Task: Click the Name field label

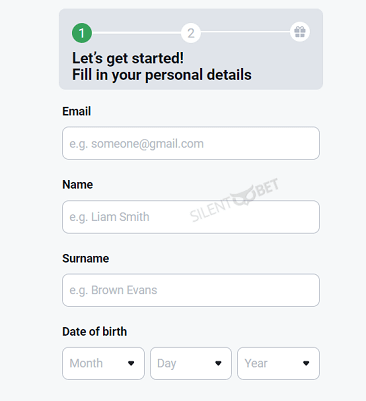Action: click(78, 185)
